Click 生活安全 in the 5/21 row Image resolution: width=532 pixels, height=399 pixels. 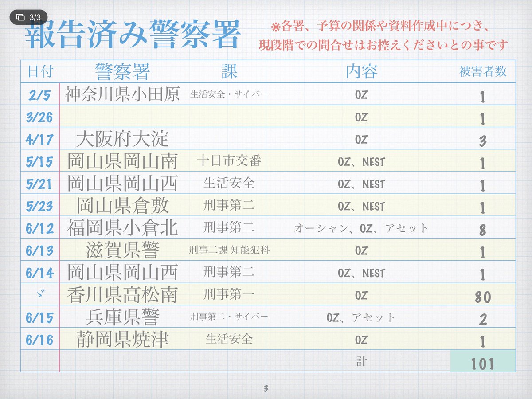coord(229,183)
